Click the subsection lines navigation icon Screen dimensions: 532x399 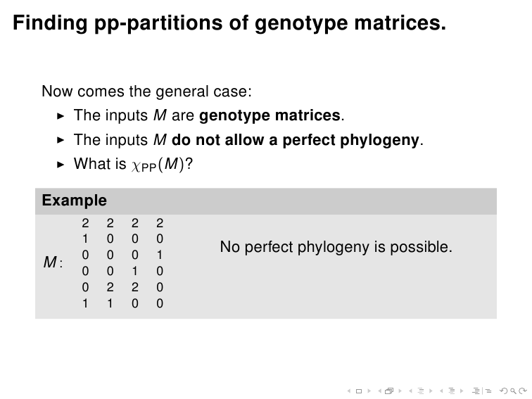(x=421, y=391)
